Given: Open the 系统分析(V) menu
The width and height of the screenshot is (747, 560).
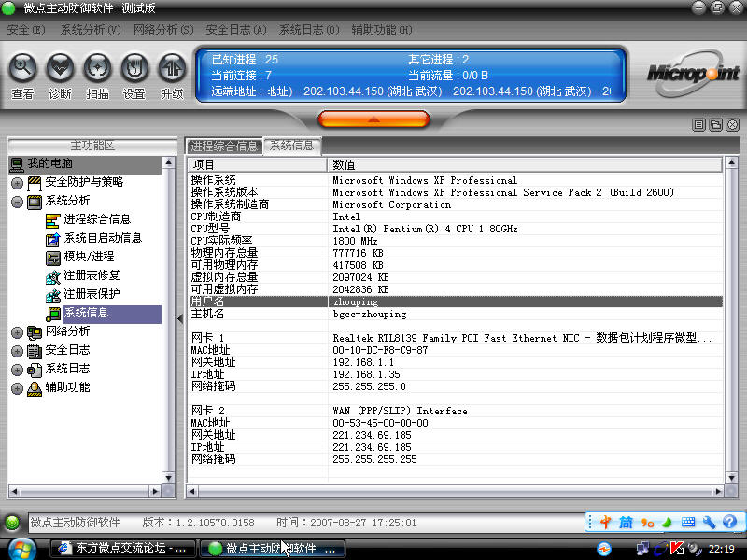Looking at the screenshot, I should (90, 30).
